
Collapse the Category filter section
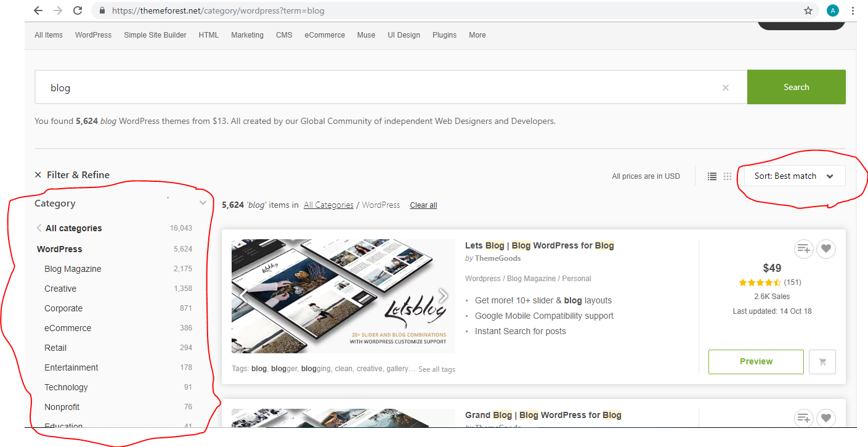(x=203, y=203)
